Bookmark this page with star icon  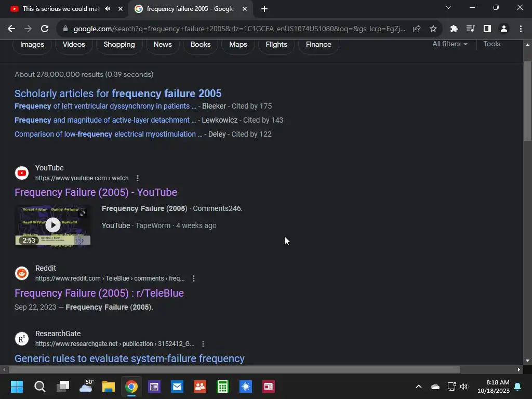coord(433,29)
